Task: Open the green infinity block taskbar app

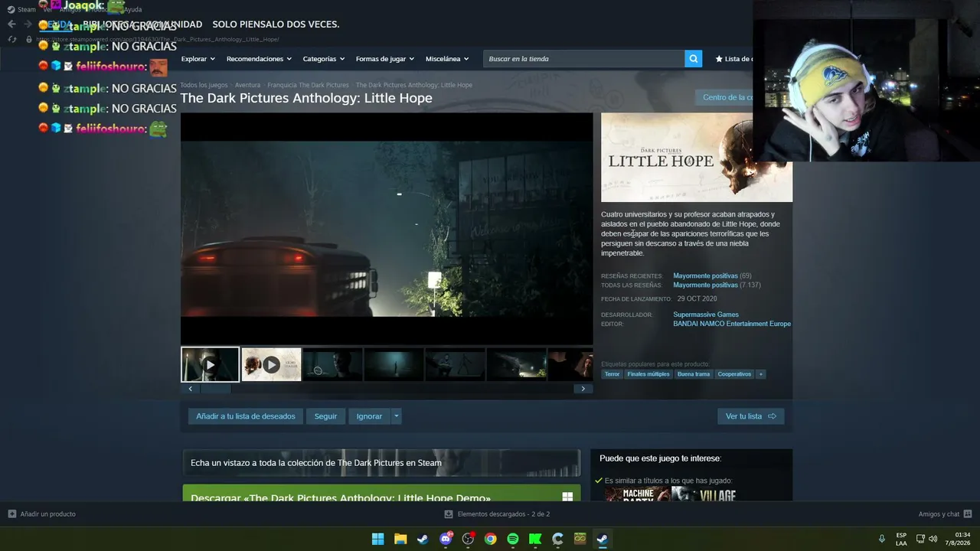Action: pyautogui.click(x=580, y=539)
